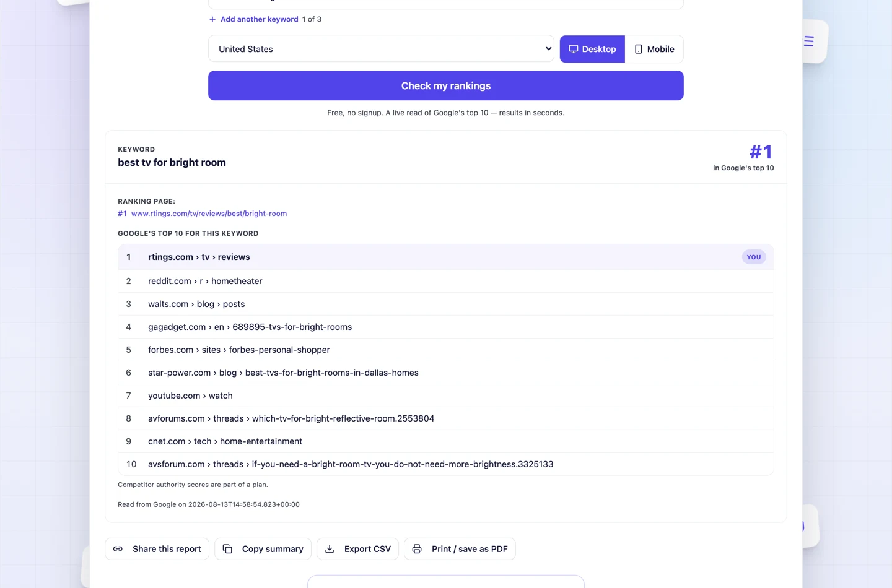Select the Desktop device toggle
Viewport: 892px width, 588px height.
coord(592,49)
